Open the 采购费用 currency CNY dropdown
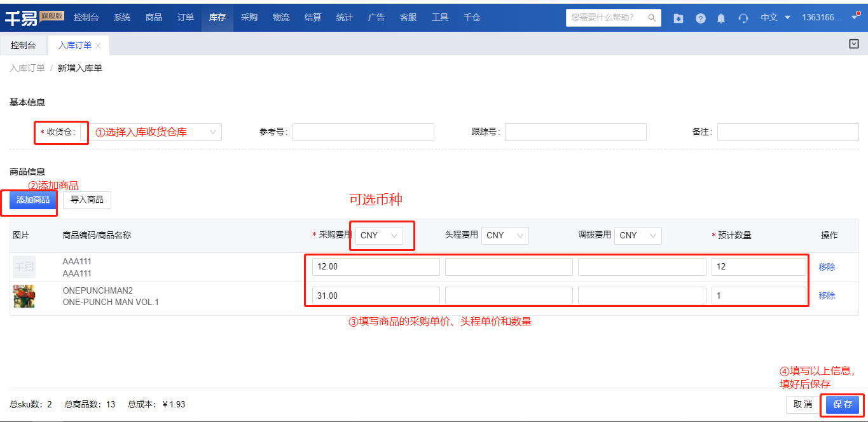The width and height of the screenshot is (868, 422). click(379, 235)
